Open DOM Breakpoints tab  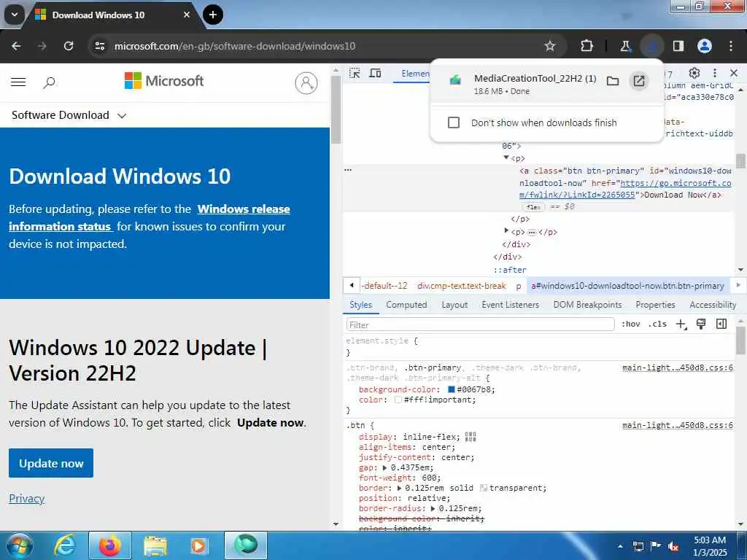click(x=587, y=305)
